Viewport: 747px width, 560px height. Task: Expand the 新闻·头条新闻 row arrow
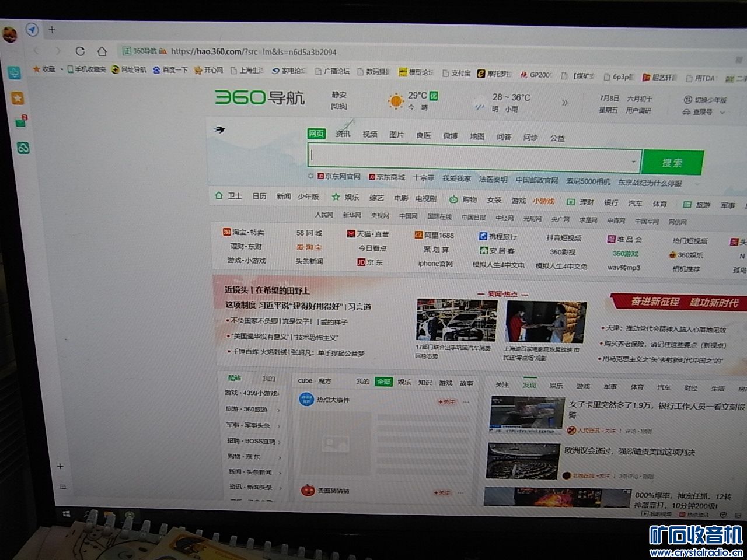tap(281, 473)
